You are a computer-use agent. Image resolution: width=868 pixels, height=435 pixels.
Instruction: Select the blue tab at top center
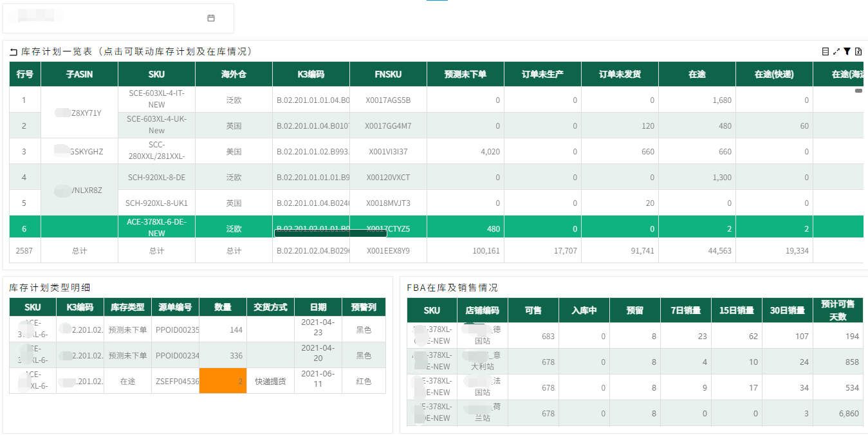tap(437, 2)
